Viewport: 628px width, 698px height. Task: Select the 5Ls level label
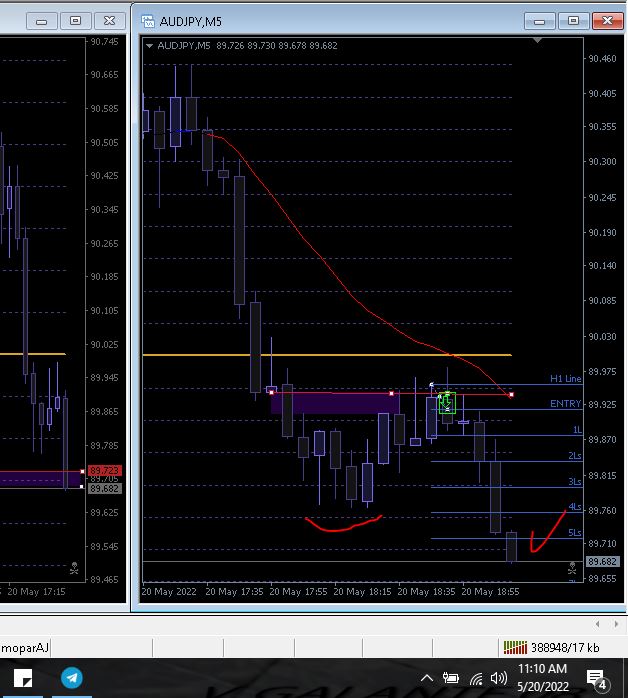click(x=575, y=532)
